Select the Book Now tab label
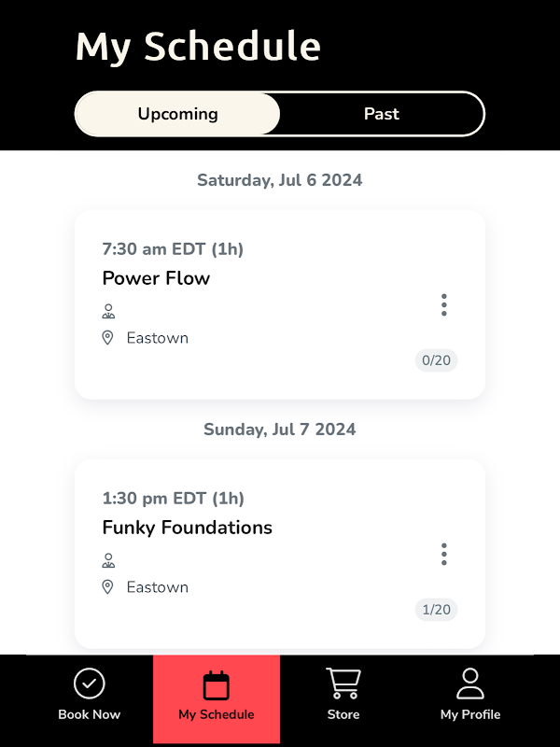Screen dimensions: 560x747 90,714
